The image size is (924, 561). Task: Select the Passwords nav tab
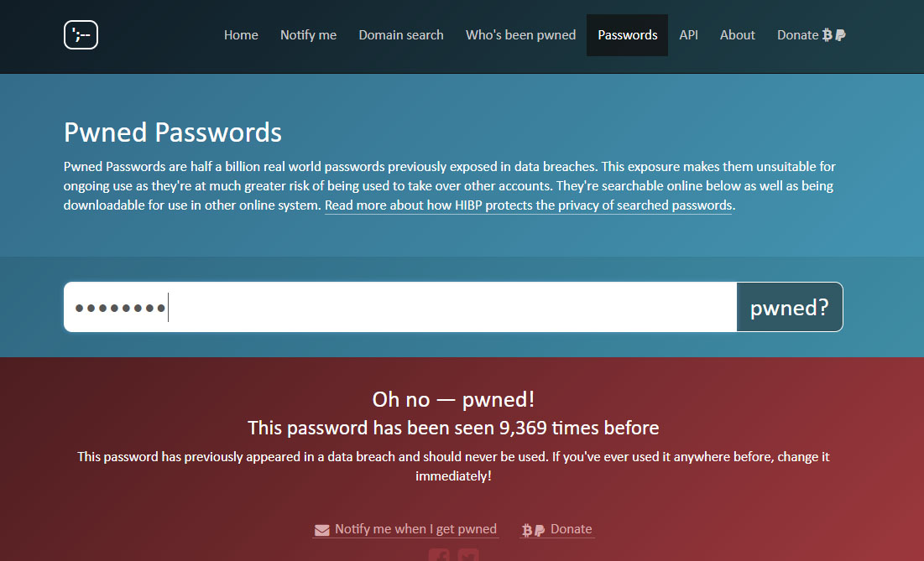point(627,35)
